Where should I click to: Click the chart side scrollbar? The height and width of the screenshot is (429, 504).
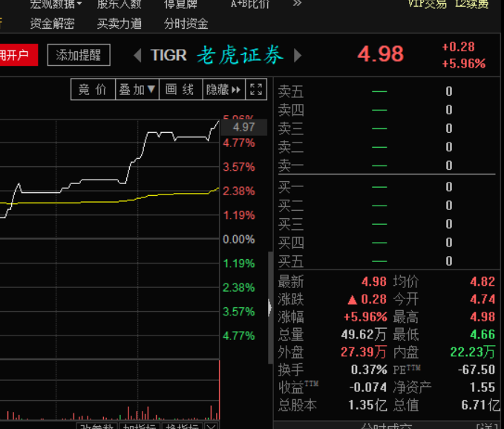click(x=270, y=307)
